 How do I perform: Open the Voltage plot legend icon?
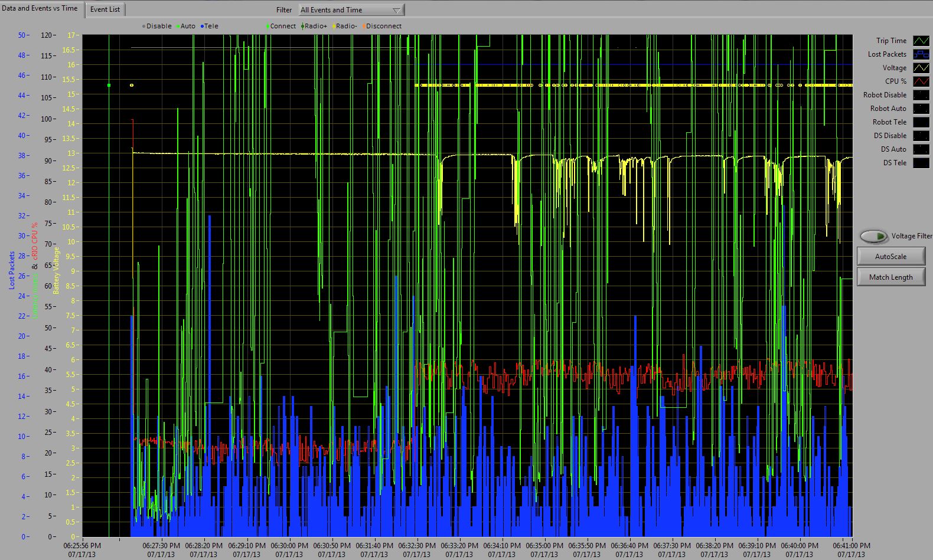pyautogui.click(x=921, y=68)
